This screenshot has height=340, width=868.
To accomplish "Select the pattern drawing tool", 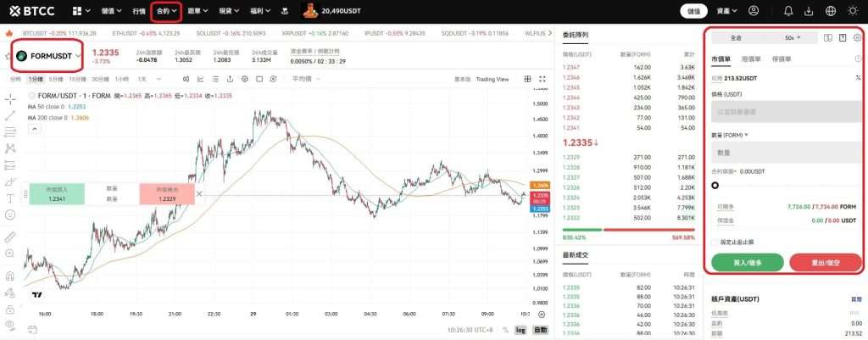I will 10,148.
